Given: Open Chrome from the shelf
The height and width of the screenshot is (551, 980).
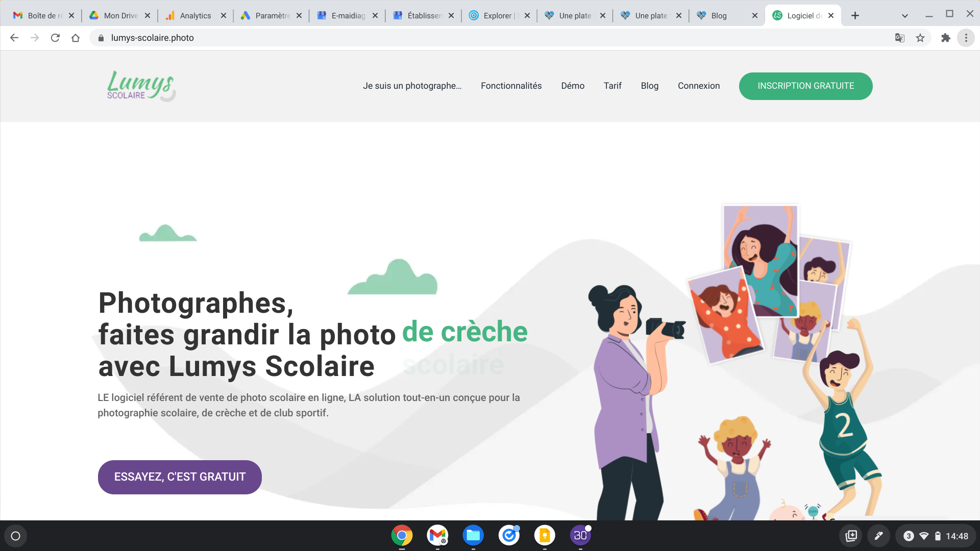Looking at the screenshot, I should 402,535.
